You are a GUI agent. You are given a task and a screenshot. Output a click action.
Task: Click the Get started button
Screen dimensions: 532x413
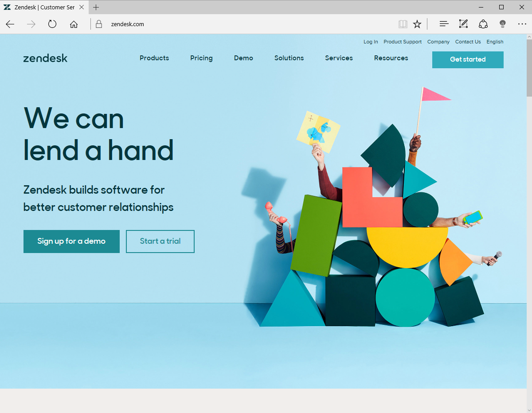point(468,60)
